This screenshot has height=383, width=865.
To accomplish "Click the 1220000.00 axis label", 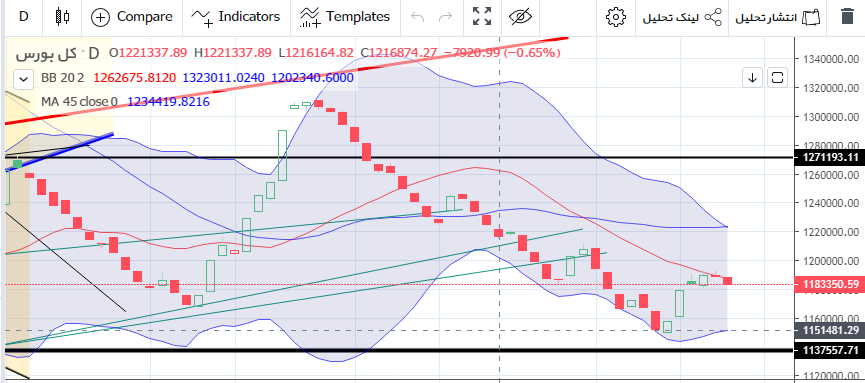I will click(x=832, y=232).
